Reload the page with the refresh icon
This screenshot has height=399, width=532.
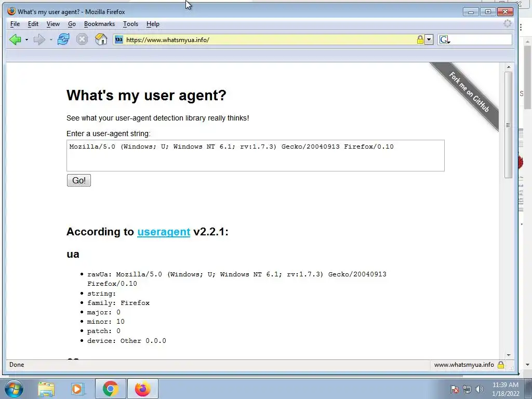[x=63, y=39]
